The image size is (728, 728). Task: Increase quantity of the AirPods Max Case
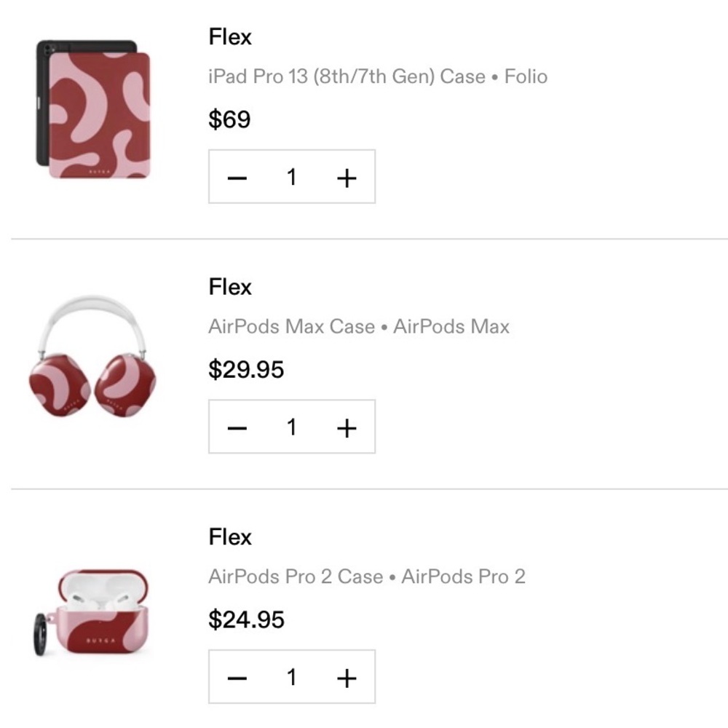click(347, 427)
